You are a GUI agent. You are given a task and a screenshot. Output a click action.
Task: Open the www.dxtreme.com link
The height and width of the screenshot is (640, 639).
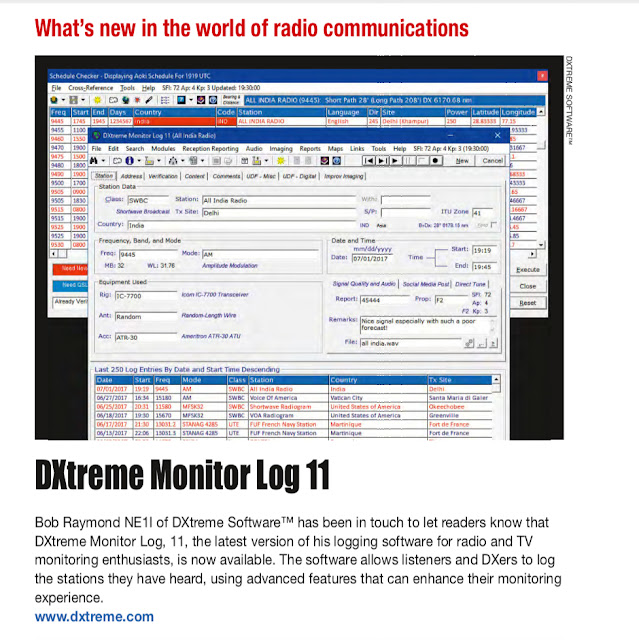[x=94, y=616]
